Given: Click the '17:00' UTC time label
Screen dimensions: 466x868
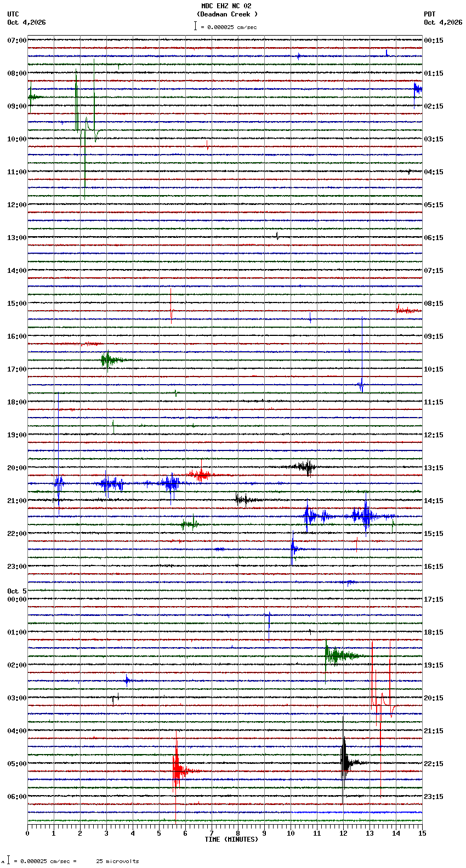Looking at the screenshot, I should tap(17, 369).
